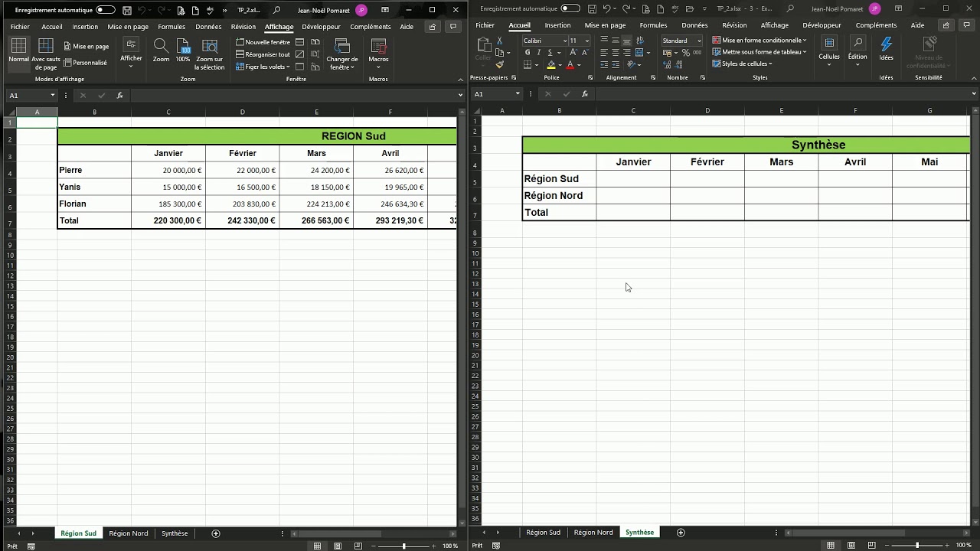Switch to page break preview in right status bar
Image resolution: width=980 pixels, height=551 pixels.
pyautogui.click(x=871, y=545)
